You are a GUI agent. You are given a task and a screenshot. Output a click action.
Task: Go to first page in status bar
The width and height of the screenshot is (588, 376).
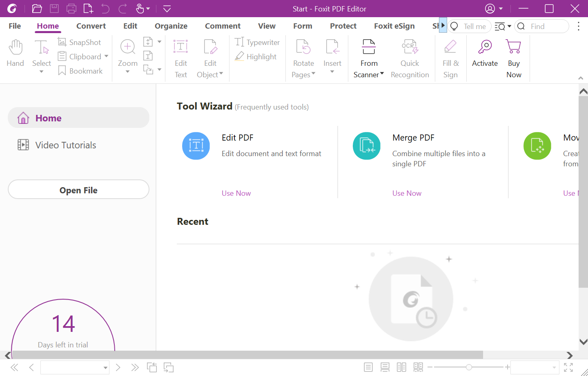[14, 367]
